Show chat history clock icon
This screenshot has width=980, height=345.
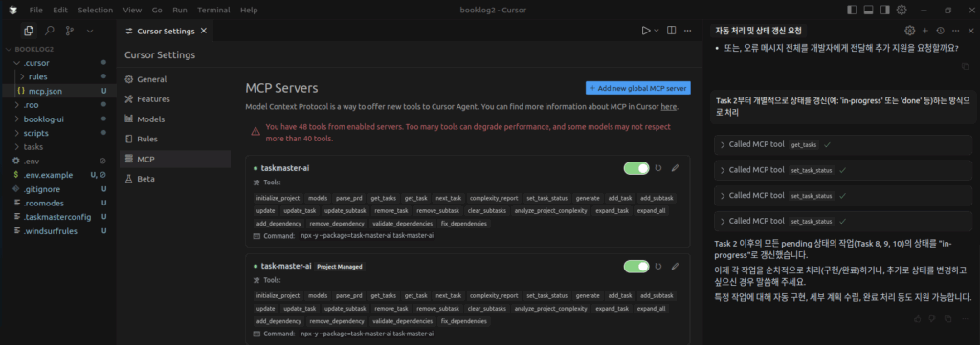point(940,31)
